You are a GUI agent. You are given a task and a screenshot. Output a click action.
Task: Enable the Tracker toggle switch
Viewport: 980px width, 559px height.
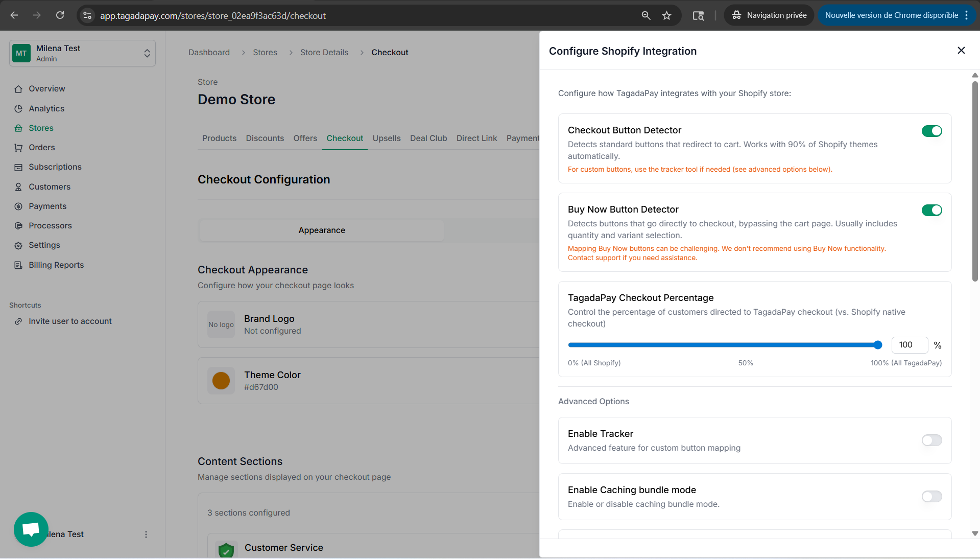tap(931, 440)
